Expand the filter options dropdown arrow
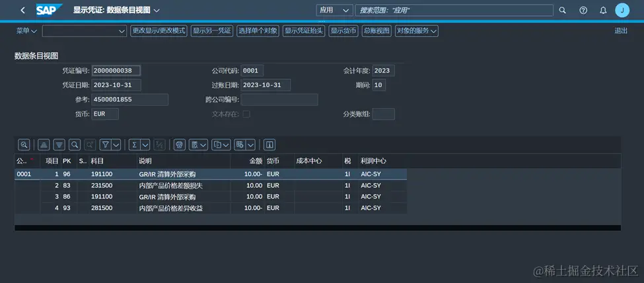The width and height of the screenshot is (644, 283). tap(116, 144)
